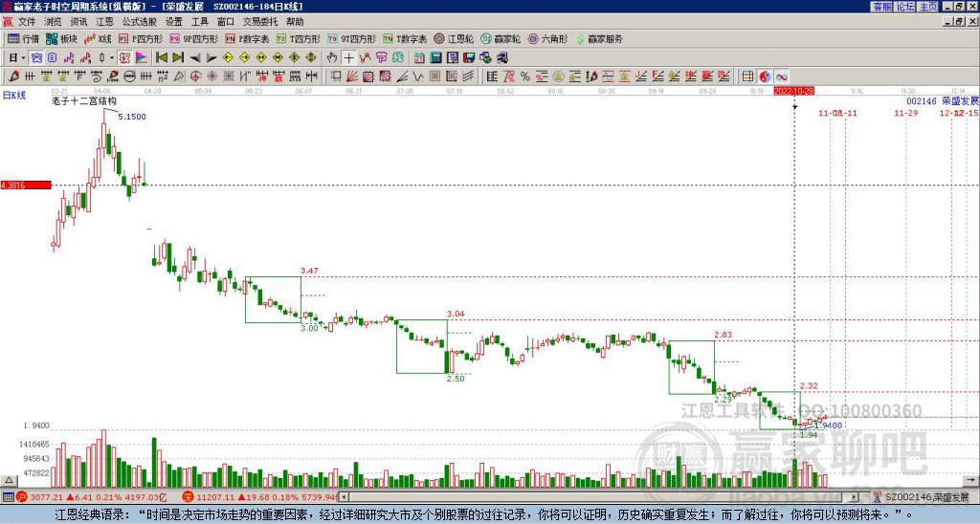Click the 客服 customer service button
Screen dimensions: 980x524
(881, 7)
